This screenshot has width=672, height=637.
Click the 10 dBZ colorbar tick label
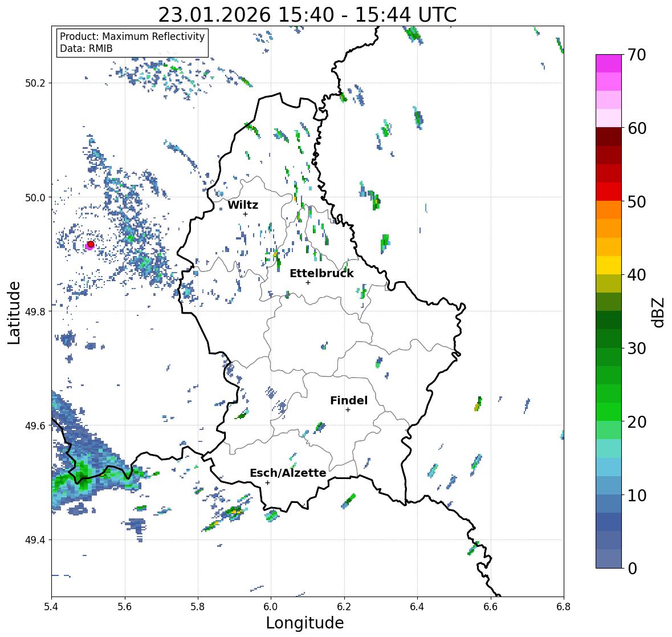point(637,495)
